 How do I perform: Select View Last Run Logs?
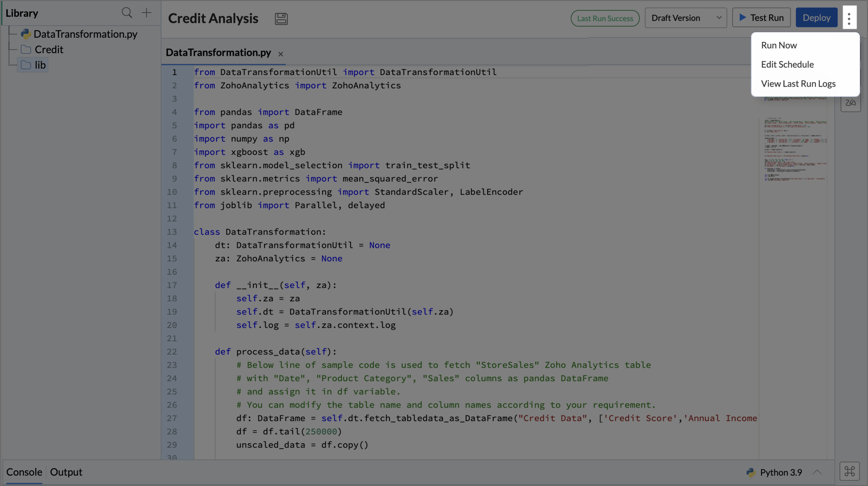(798, 84)
